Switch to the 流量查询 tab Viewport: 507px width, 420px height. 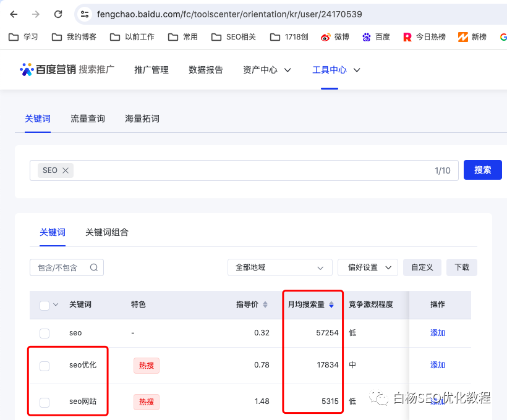(88, 119)
